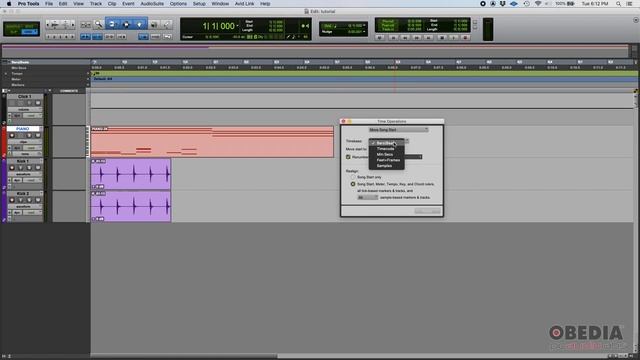Viewport: 640px width, 360px height.
Task: Solo the Kick 2 track
Action: (x=29, y=200)
